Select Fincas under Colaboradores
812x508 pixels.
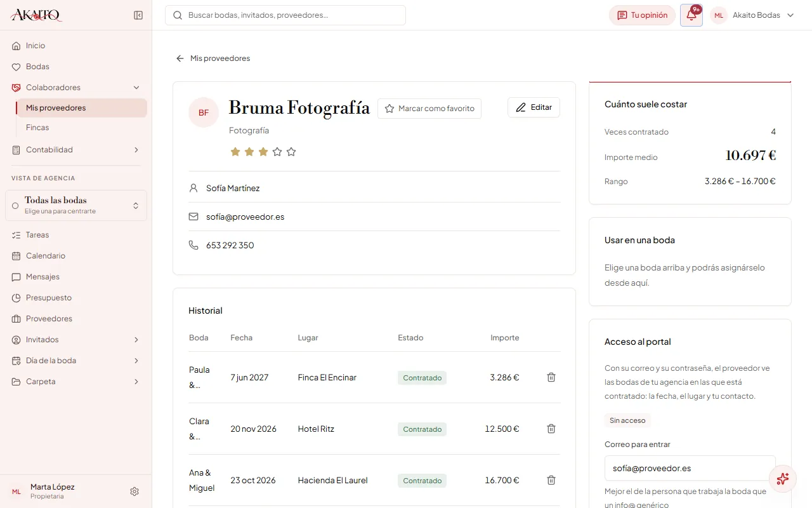click(82, 128)
